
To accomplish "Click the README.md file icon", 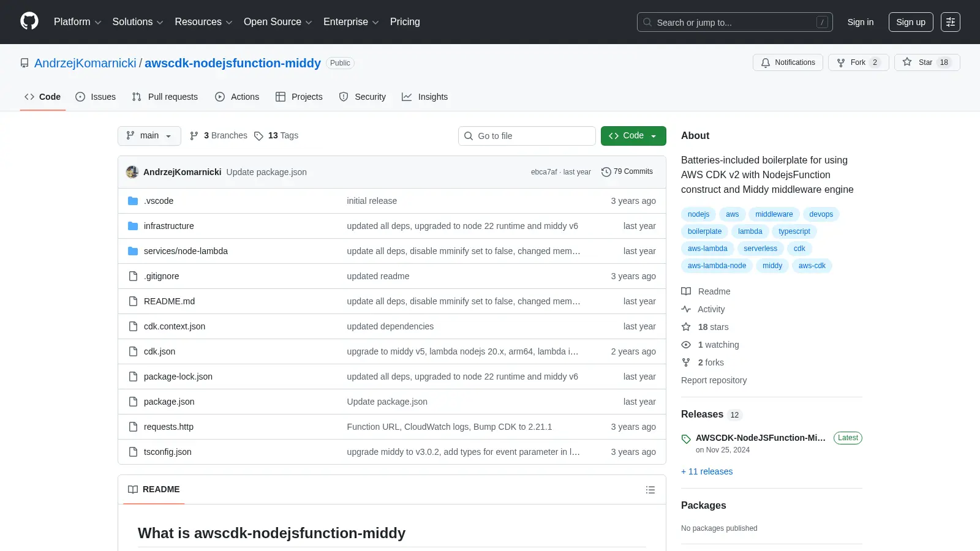I will pyautogui.click(x=133, y=301).
